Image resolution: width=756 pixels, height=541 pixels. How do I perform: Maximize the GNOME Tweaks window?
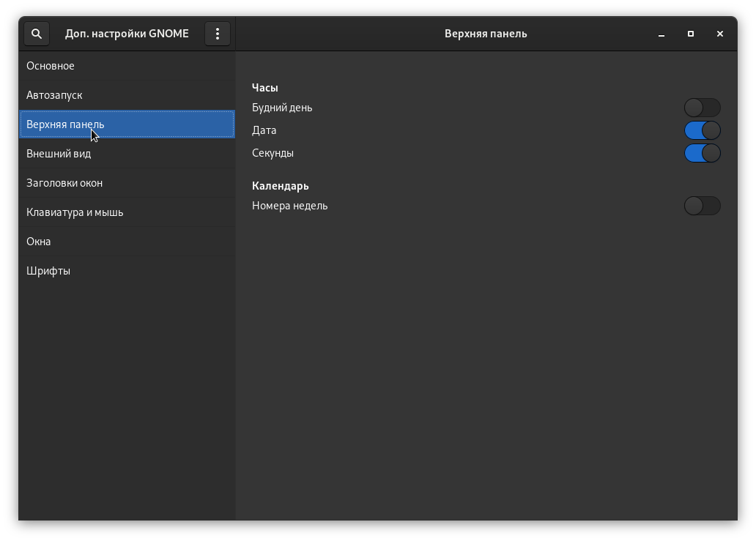pyautogui.click(x=691, y=34)
